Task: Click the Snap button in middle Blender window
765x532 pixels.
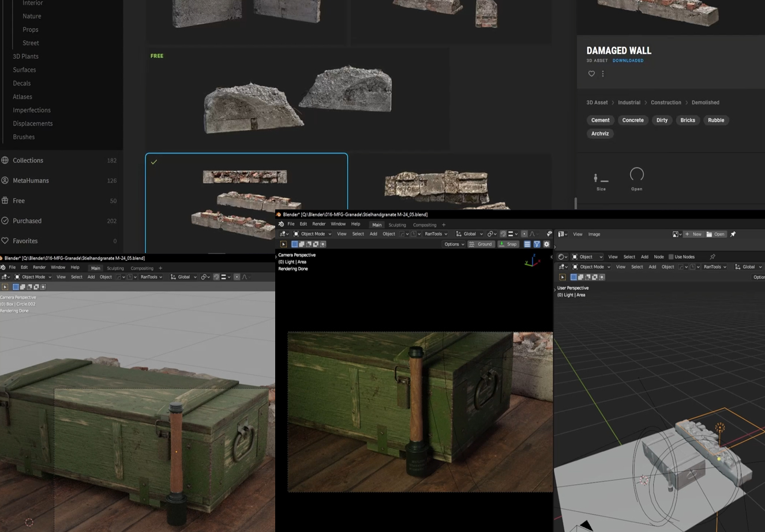Action: coord(508,244)
